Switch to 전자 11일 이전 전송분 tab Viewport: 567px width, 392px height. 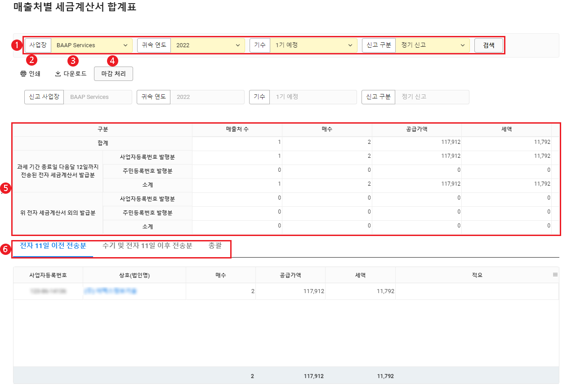point(53,246)
